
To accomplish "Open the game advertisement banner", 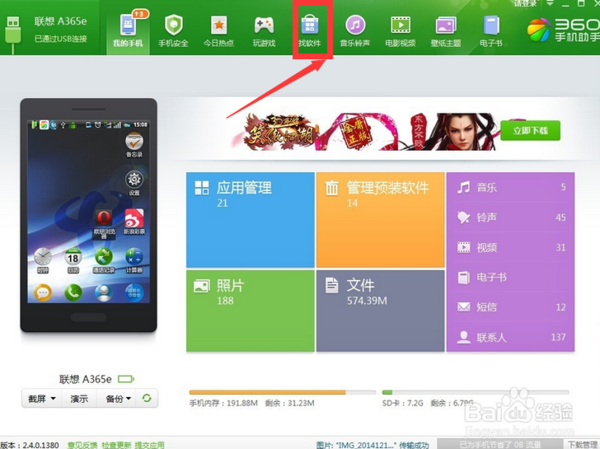I will pos(364,131).
